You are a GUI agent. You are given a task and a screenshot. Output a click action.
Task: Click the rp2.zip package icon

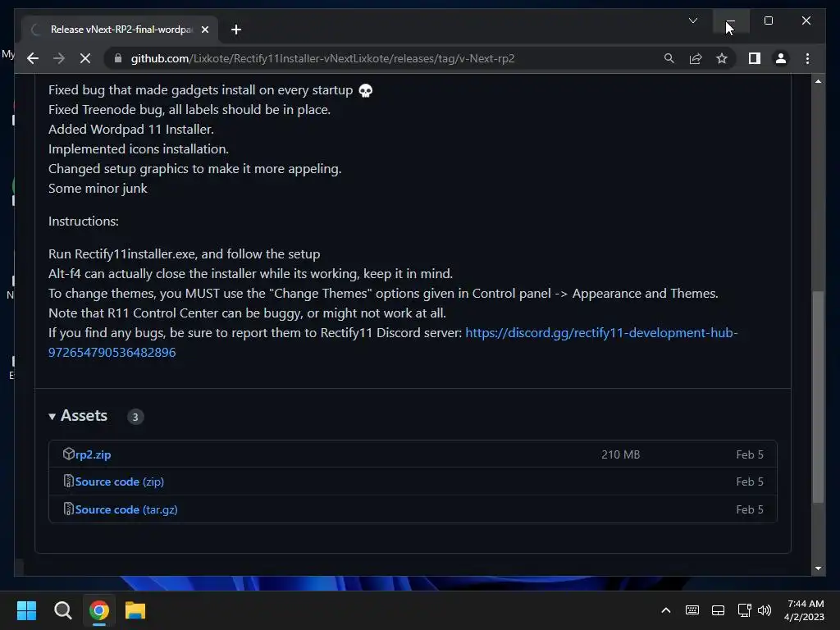pos(69,454)
